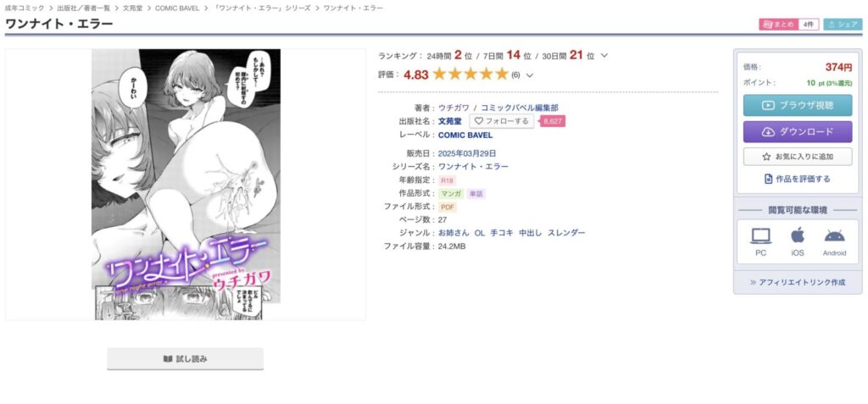Open author link ウチガワ
The width and height of the screenshot is (868, 404).
pyautogui.click(x=453, y=108)
